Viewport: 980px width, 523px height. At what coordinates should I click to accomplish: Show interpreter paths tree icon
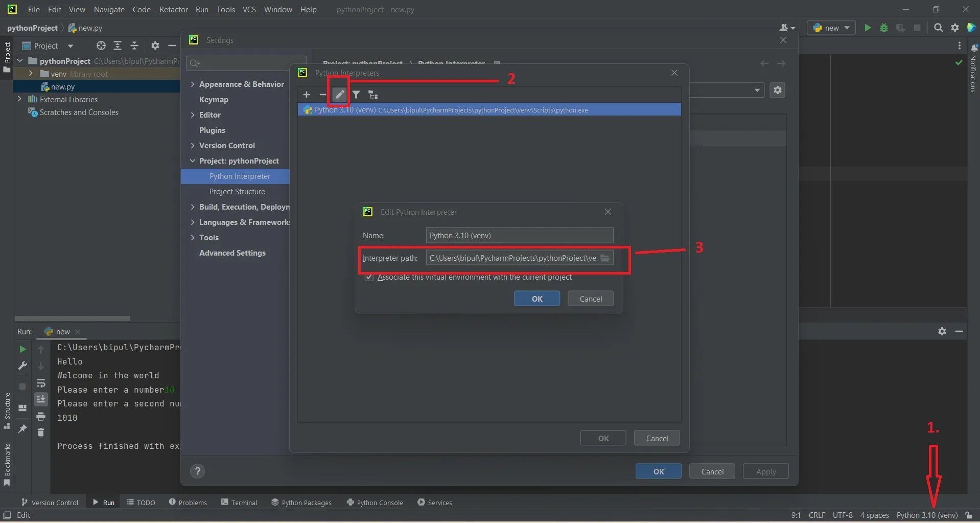(x=373, y=95)
